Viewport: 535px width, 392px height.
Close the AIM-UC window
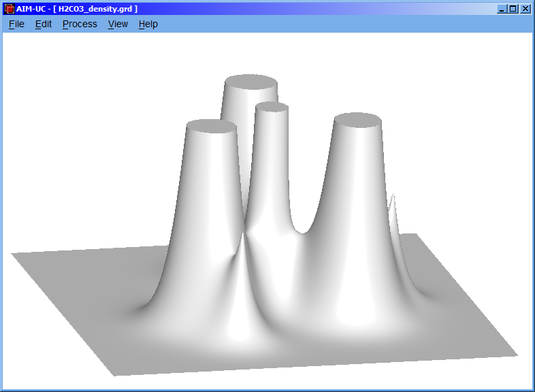point(525,9)
